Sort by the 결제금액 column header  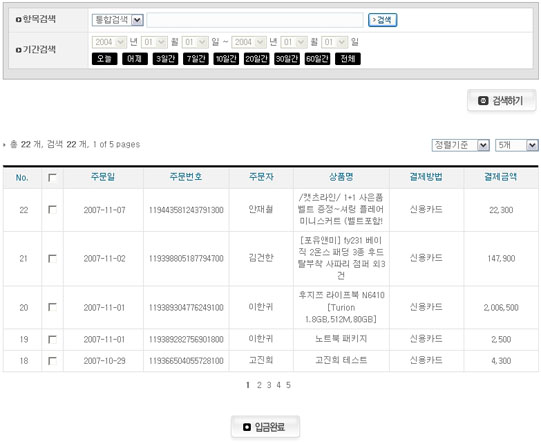click(501, 177)
